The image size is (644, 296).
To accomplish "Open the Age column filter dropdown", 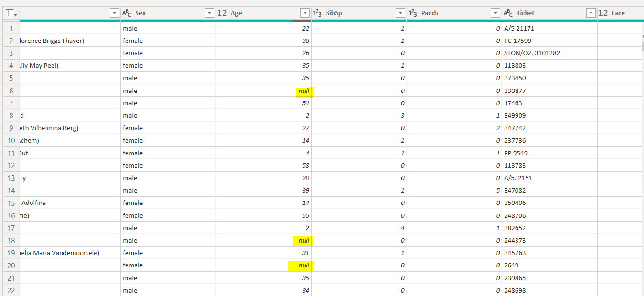I will (x=305, y=13).
